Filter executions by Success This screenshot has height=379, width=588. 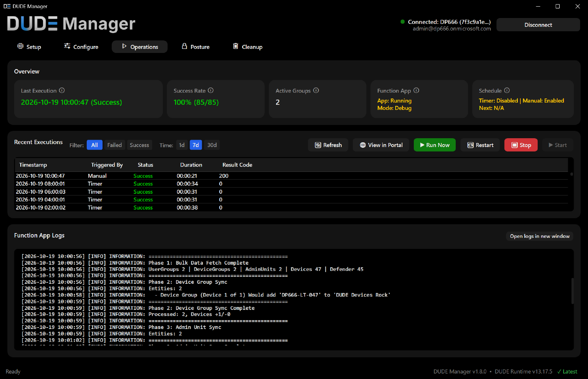click(139, 145)
